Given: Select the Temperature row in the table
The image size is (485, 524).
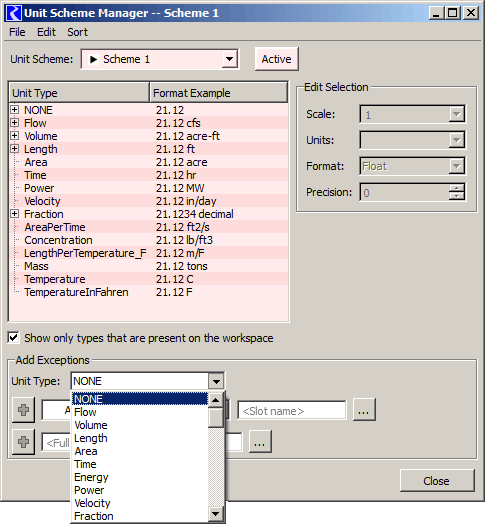Looking at the screenshot, I should [148, 279].
